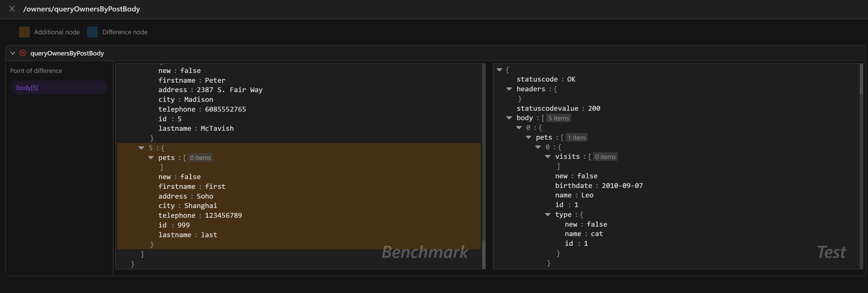Collapse the pets array in Test pane

[x=528, y=137]
